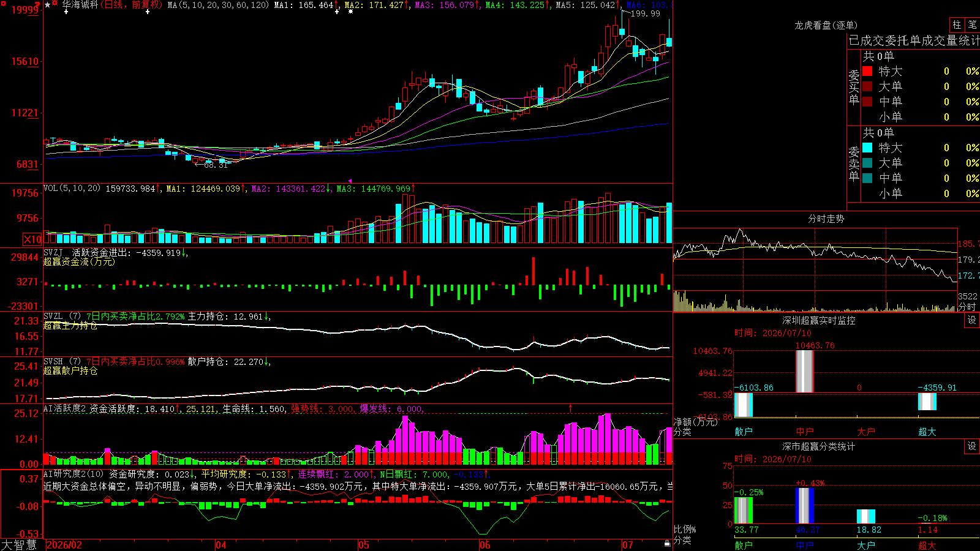Click the cyan 特大 sell-order swatch
980x551 pixels.
pyautogui.click(x=867, y=148)
